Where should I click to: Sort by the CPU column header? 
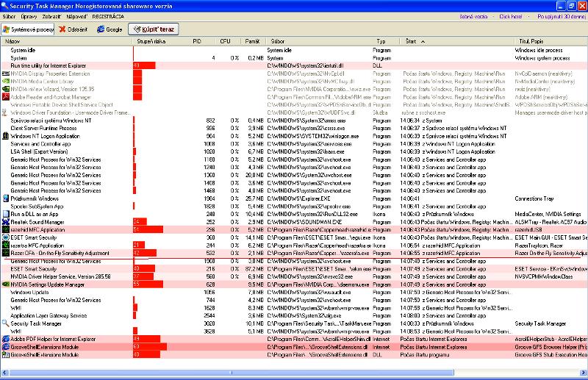click(228, 41)
